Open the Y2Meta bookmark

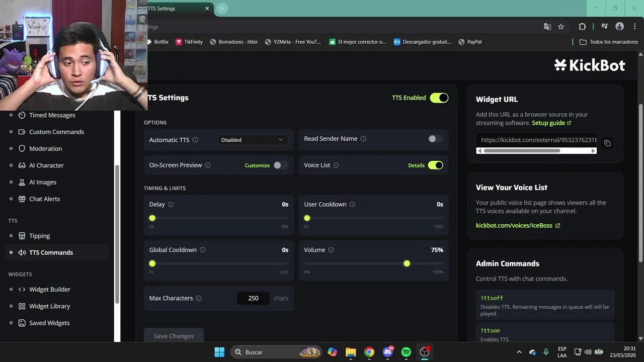293,42
